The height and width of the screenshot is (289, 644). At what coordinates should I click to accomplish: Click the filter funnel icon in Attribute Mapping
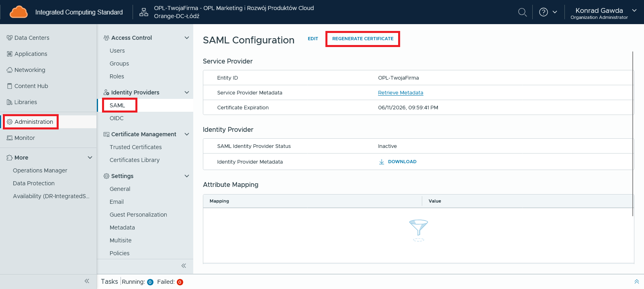tap(418, 228)
